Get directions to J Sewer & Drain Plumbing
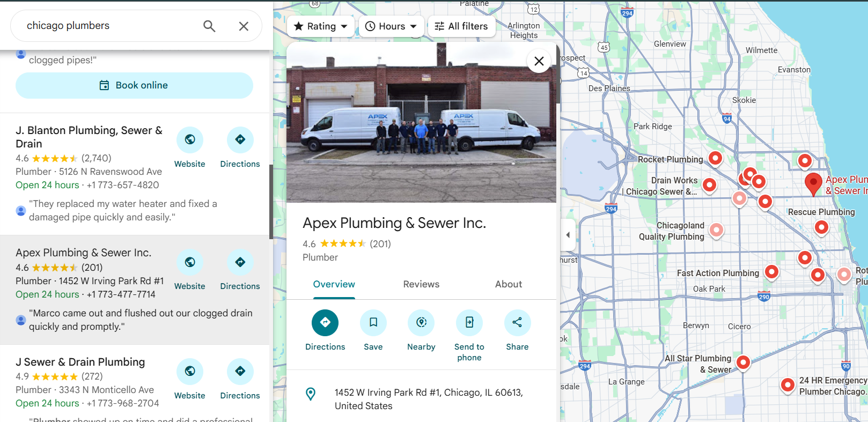The width and height of the screenshot is (868, 422). [x=240, y=372]
